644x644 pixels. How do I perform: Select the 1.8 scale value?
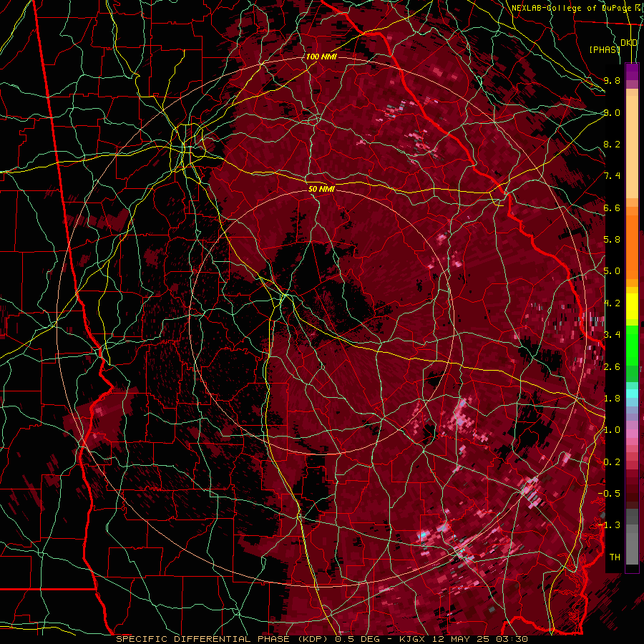pyautogui.click(x=612, y=399)
